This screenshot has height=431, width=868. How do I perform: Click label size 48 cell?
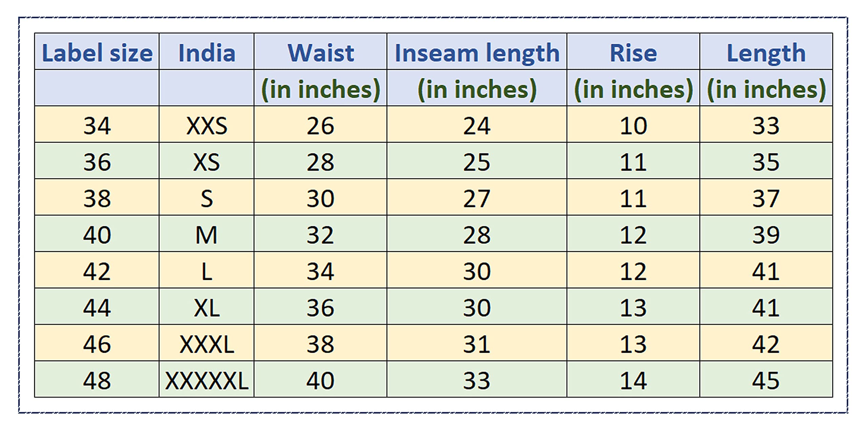pos(97,380)
